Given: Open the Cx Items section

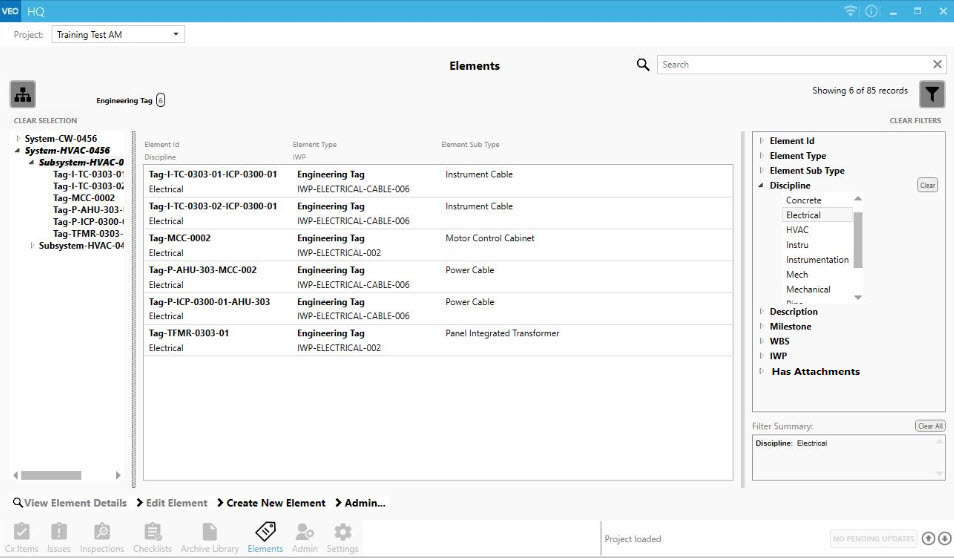Looking at the screenshot, I should 21,537.
